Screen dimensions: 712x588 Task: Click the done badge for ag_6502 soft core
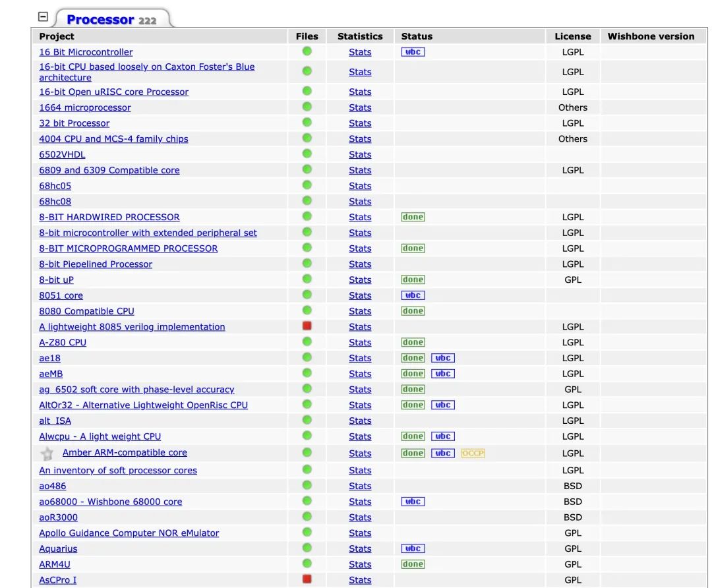pyautogui.click(x=413, y=389)
